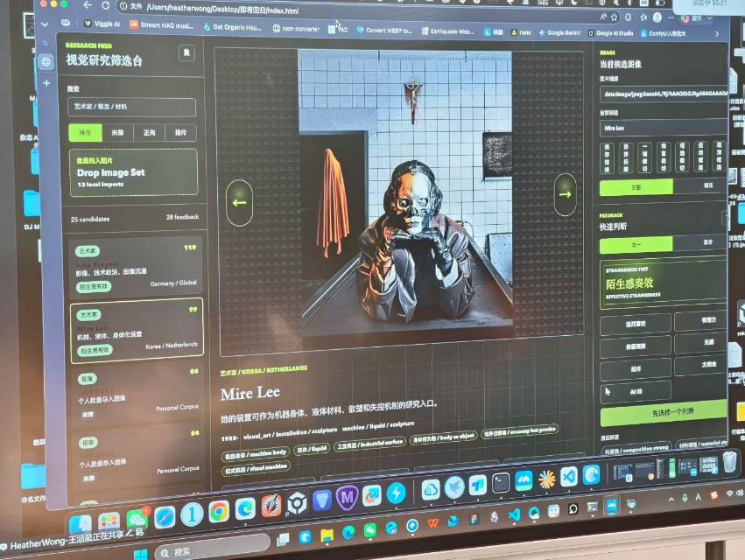Viewport: 745px width, 560px height.
Task: Click the image link data:image/jpeg field
Action: pos(664,94)
